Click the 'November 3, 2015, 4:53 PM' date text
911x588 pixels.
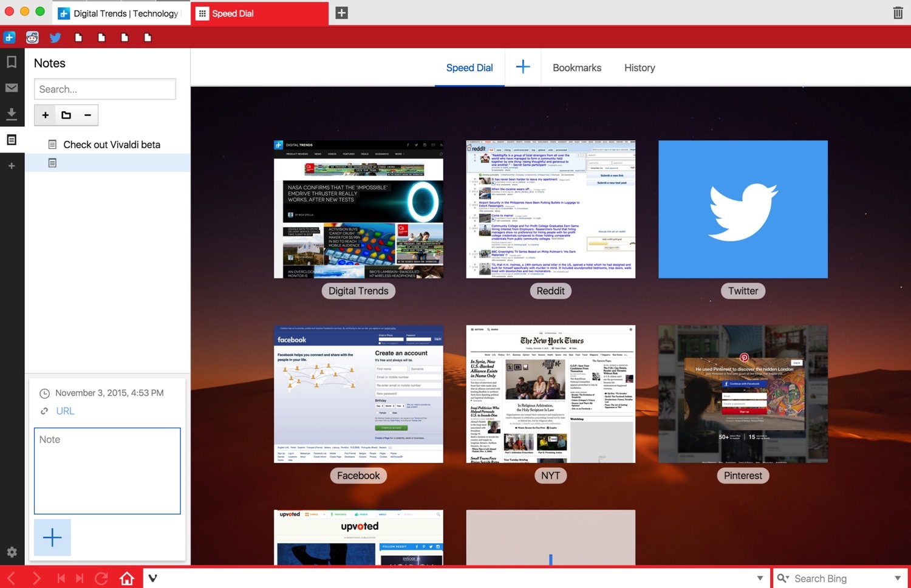pos(109,393)
